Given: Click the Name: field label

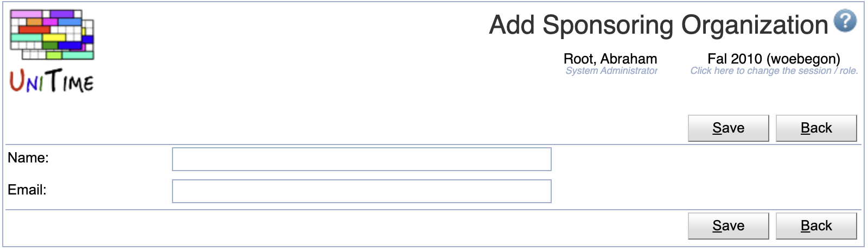Looking at the screenshot, I should pyautogui.click(x=28, y=158).
